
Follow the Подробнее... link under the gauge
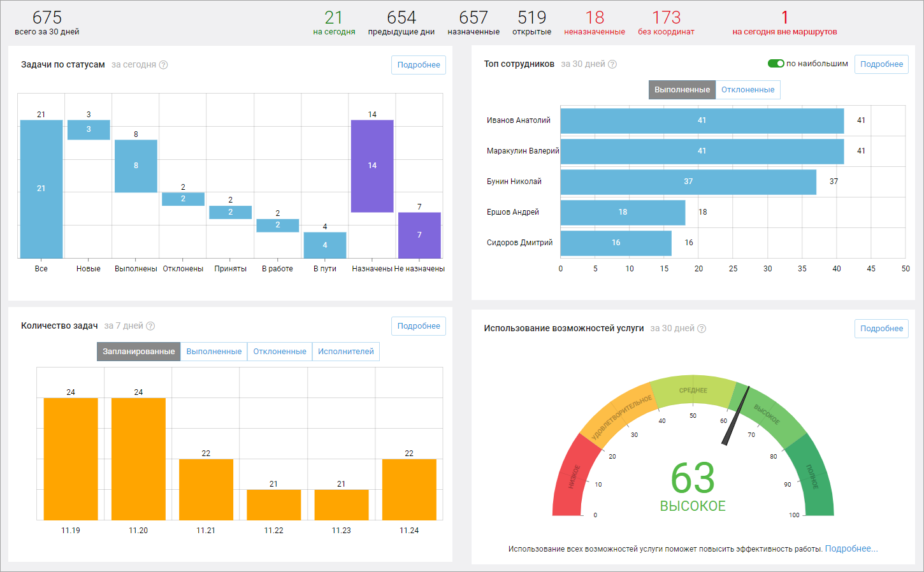click(x=851, y=548)
